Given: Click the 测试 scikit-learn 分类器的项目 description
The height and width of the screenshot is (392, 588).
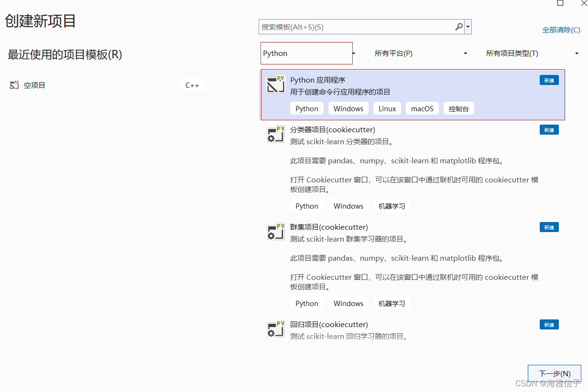Looking at the screenshot, I should point(342,141).
